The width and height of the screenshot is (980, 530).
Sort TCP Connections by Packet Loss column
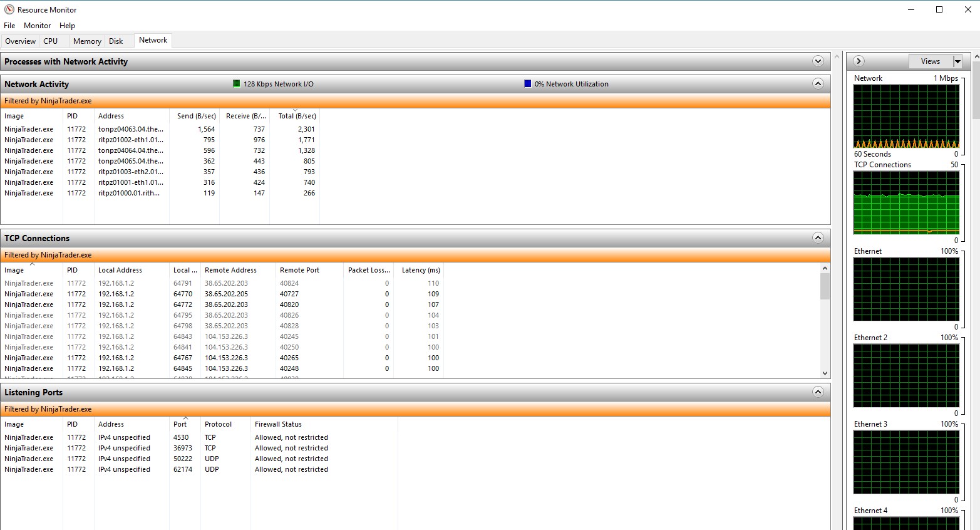point(368,270)
